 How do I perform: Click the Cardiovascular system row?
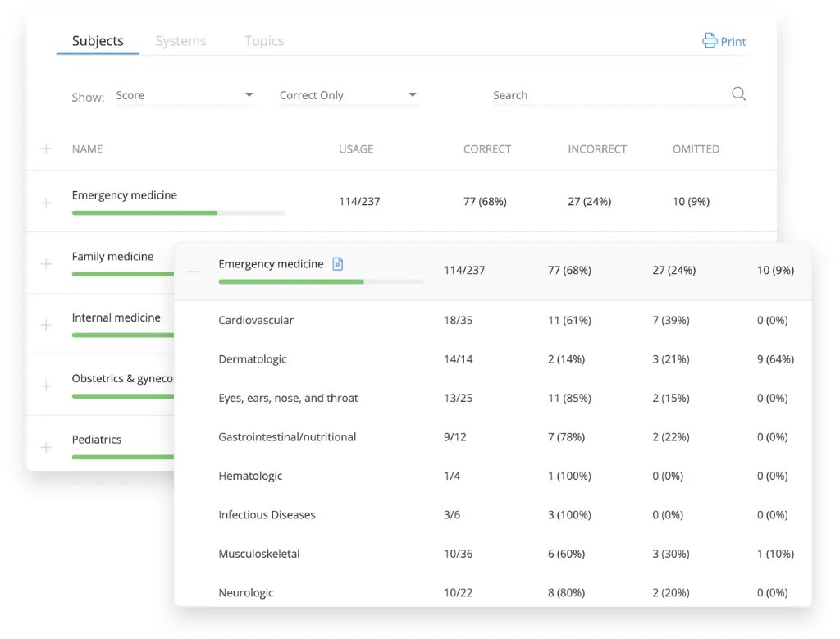256,320
